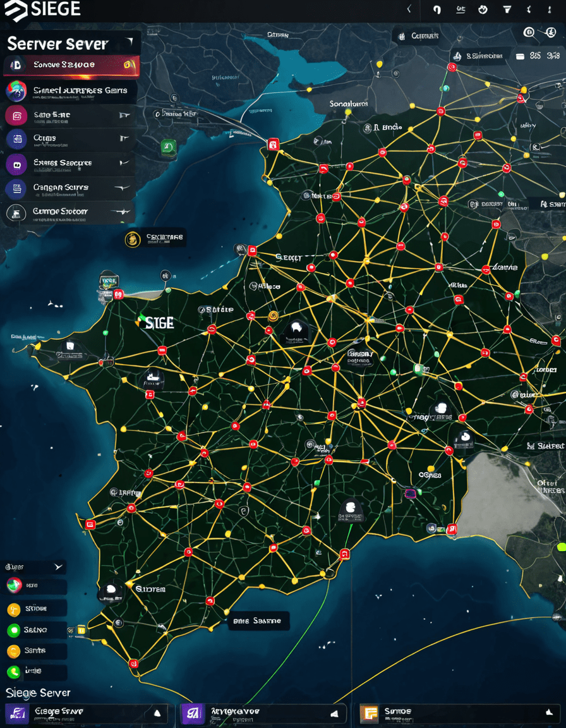566x728 pixels.
Task: Click the red node at the northwest coast tip
Action: click(x=274, y=144)
